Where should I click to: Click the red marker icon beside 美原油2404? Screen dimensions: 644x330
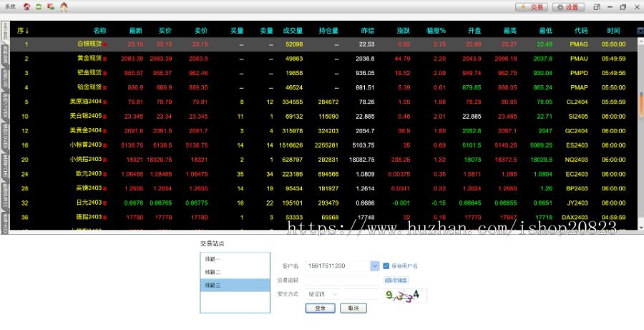(104, 102)
